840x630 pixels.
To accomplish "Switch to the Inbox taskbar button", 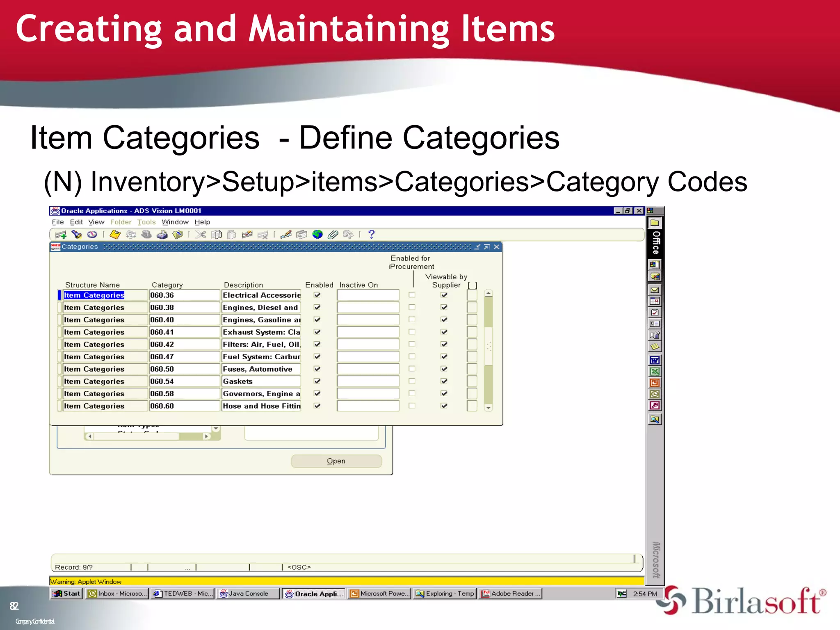I will (116, 593).
